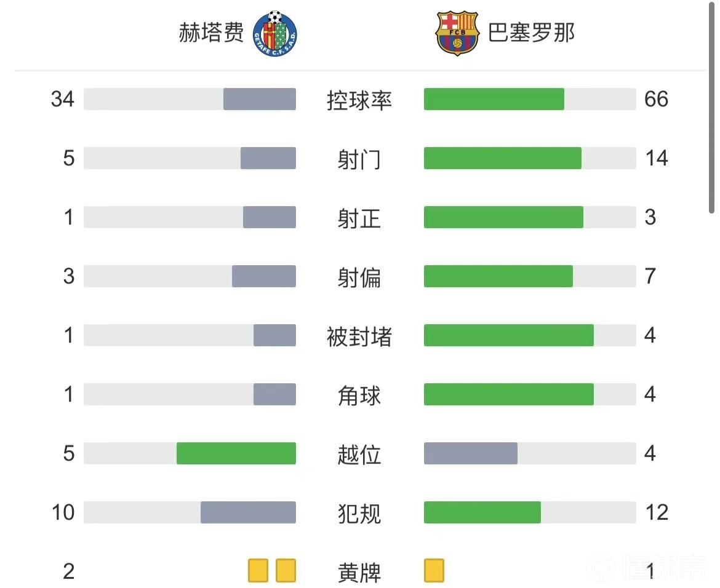
Task: Click the FC Barcelona crest icon
Action: click(457, 33)
